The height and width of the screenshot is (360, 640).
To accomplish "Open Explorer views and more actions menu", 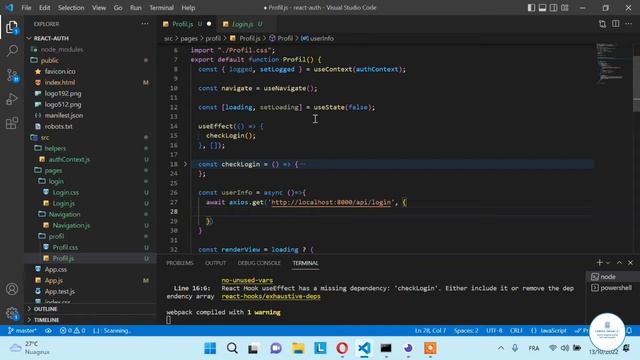I will pyautogui.click(x=145, y=24).
